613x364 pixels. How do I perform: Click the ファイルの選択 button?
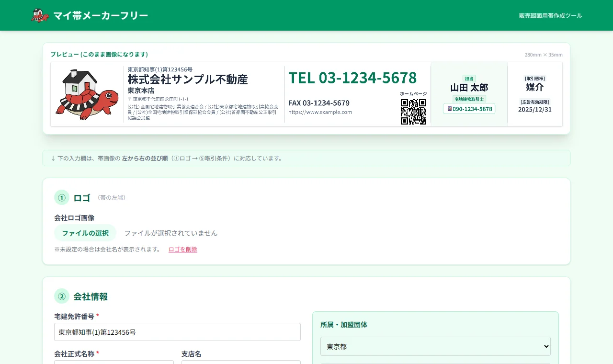85,233
